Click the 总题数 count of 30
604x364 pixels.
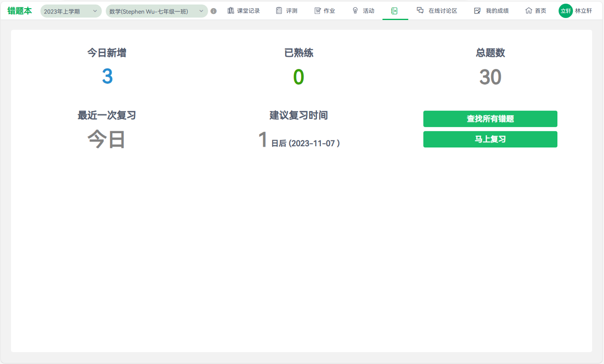[x=490, y=77]
